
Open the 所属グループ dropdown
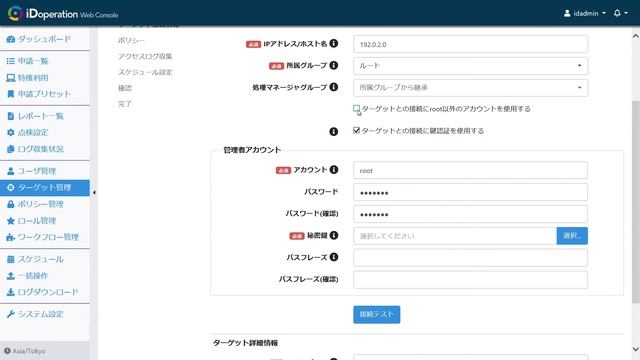pos(470,66)
